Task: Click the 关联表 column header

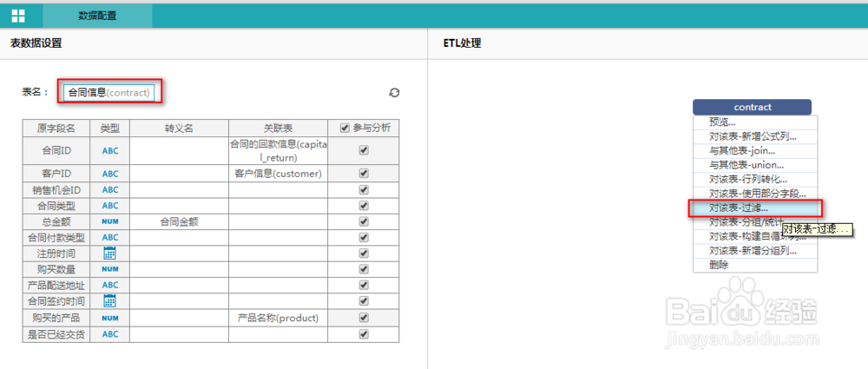Action: (278, 128)
